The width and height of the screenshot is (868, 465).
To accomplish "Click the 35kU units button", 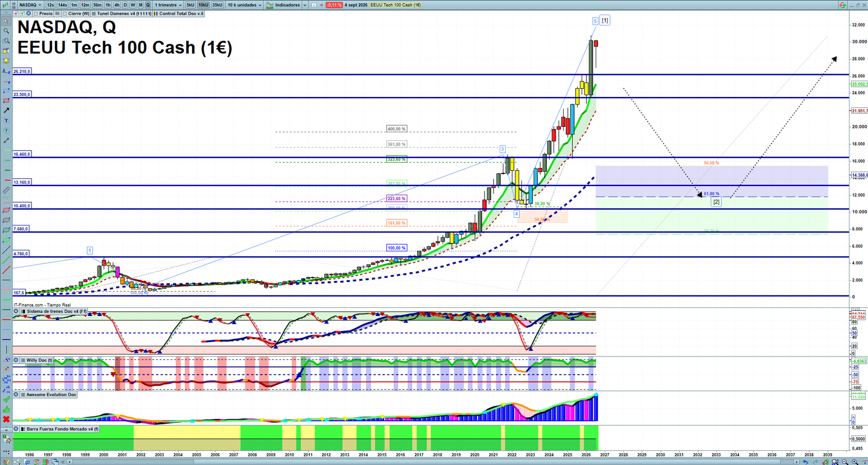I will click(x=217, y=5).
